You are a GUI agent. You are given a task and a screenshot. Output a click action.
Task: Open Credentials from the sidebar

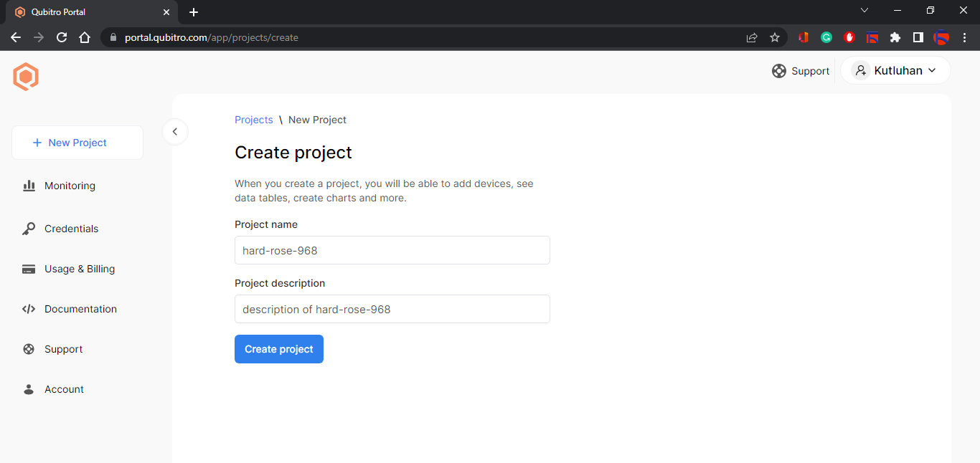coord(71,229)
